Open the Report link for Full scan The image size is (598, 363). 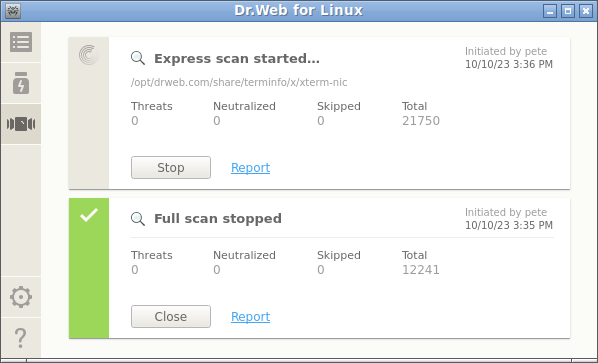coord(251,317)
